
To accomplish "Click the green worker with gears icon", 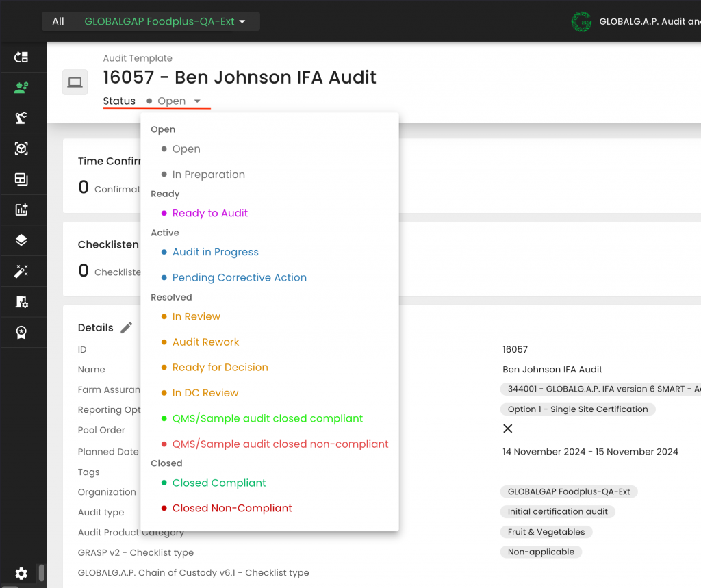I will (x=21, y=88).
